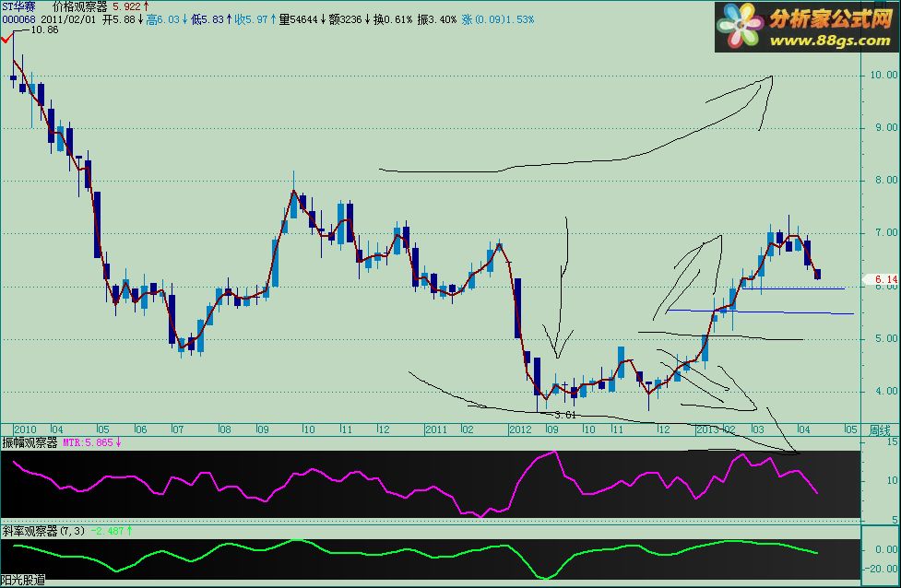Click the 06 month marker on timeline
901x588 pixels.
click(141, 429)
